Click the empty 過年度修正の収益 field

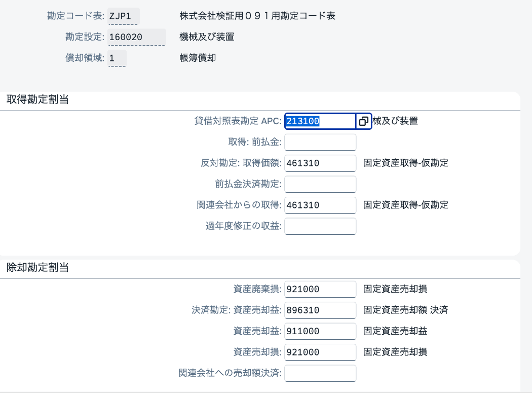(320, 226)
